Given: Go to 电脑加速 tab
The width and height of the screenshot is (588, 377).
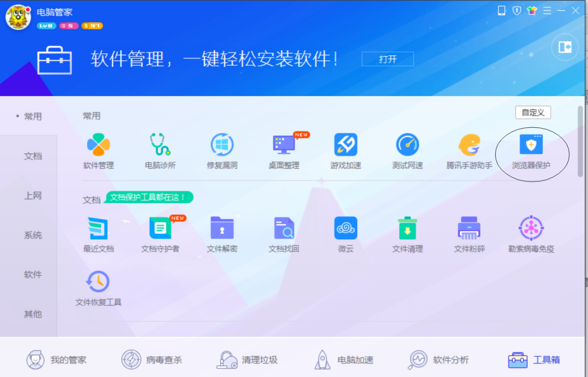Looking at the screenshot, I should pos(343,359).
